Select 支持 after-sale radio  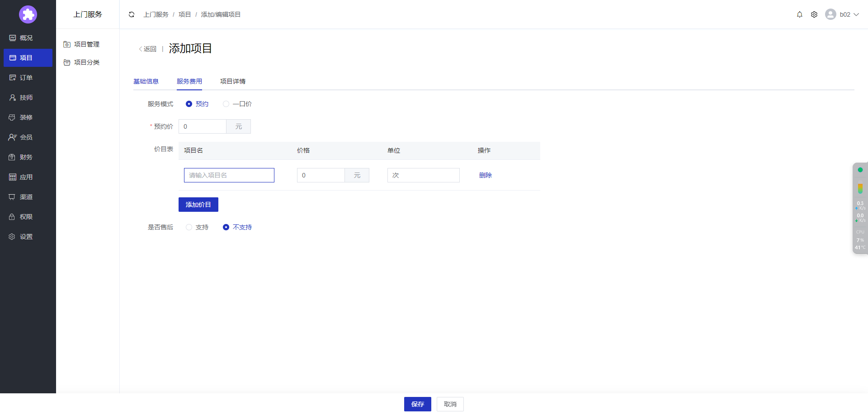click(x=189, y=227)
